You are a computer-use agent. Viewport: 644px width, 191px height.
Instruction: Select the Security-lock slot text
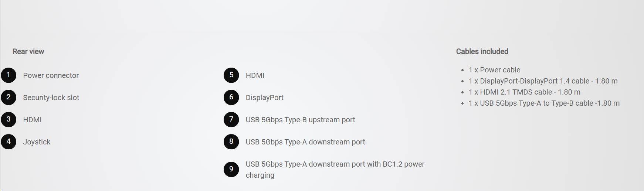coord(51,98)
